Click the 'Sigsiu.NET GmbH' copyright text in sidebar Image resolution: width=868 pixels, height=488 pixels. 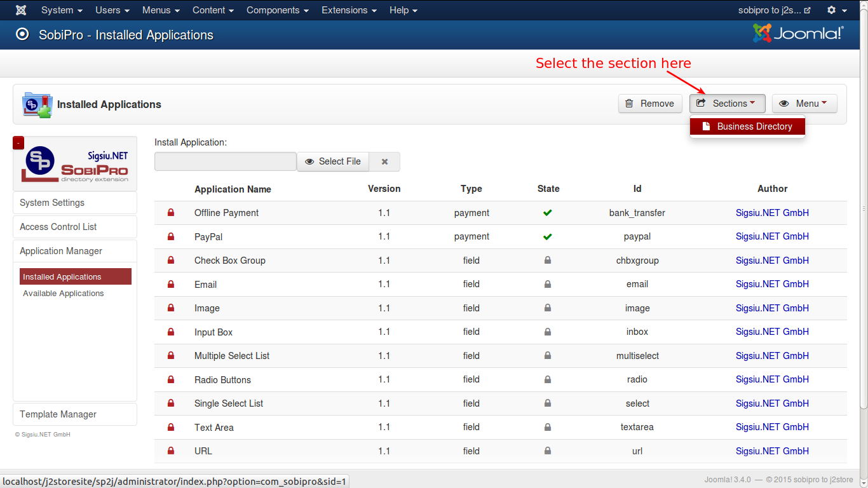coord(43,435)
